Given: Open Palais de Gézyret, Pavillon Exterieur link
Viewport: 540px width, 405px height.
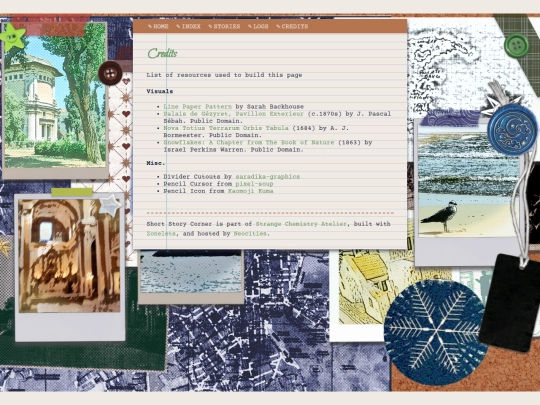Looking at the screenshot, I should (233, 114).
